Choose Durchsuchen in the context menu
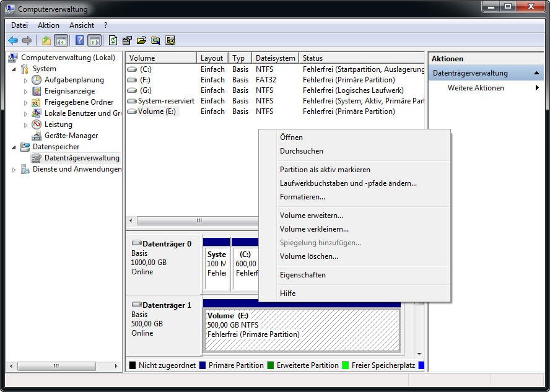This screenshot has height=392, width=550. (x=355, y=151)
